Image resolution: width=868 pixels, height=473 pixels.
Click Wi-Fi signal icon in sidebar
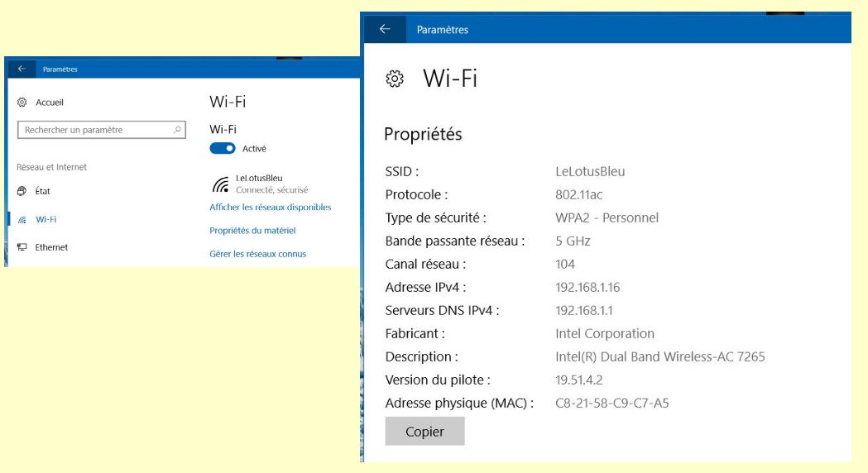coord(22,219)
